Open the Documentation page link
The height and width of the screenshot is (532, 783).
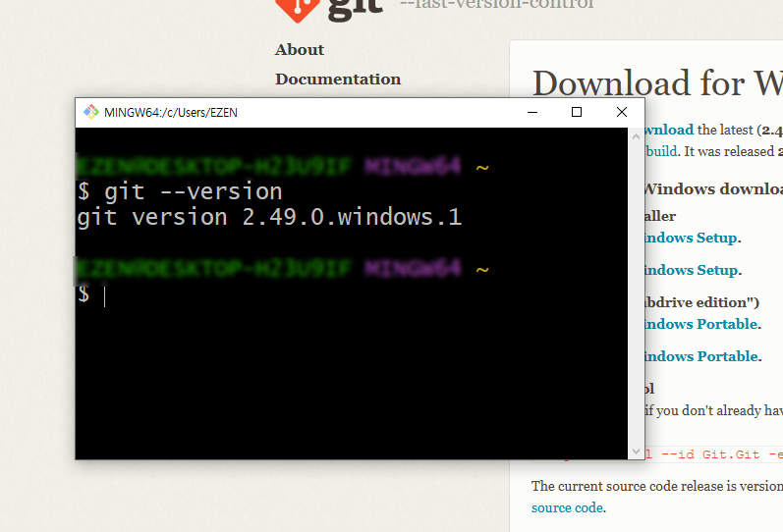[338, 79]
